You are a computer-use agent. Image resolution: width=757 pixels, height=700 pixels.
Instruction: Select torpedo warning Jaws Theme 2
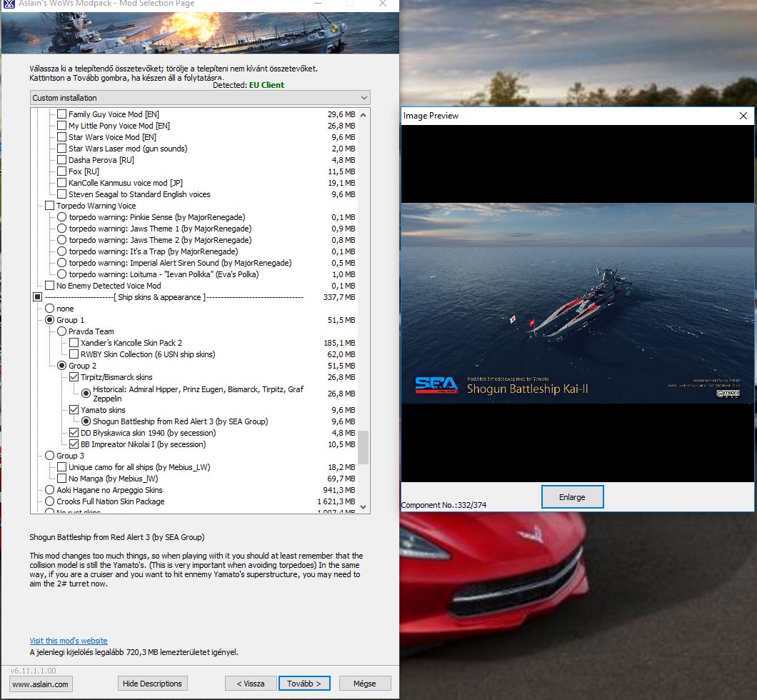point(62,240)
